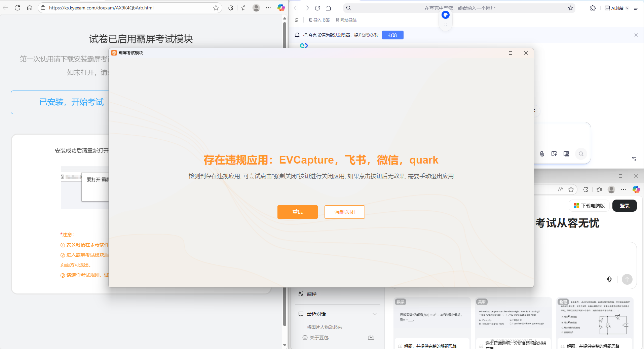
Task: Click 强制关闭 to force close violating apps
Action: pyautogui.click(x=344, y=212)
